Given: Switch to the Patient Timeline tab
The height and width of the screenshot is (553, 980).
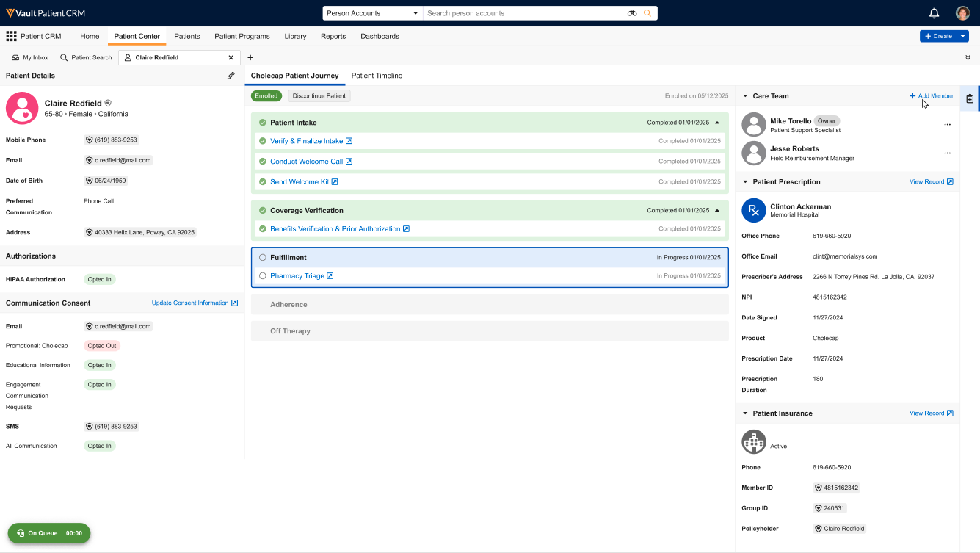Looking at the screenshot, I should pyautogui.click(x=377, y=76).
